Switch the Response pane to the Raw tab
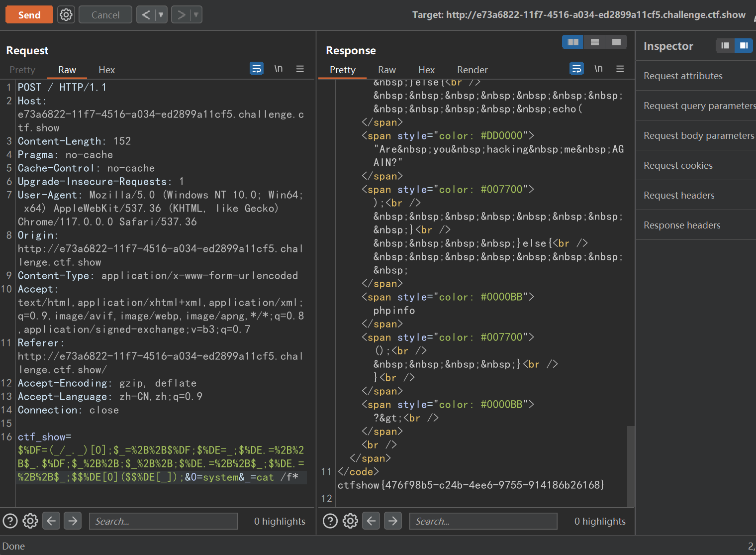756x555 pixels. pyautogui.click(x=387, y=70)
